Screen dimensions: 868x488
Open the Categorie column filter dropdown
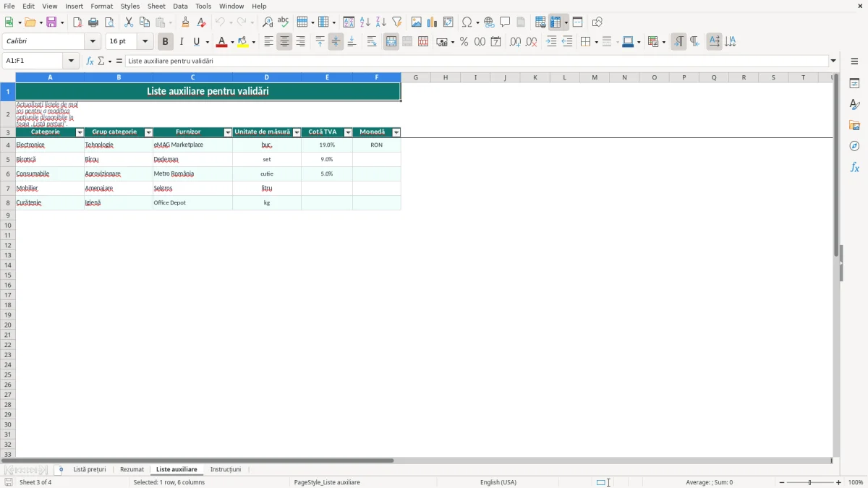80,133
